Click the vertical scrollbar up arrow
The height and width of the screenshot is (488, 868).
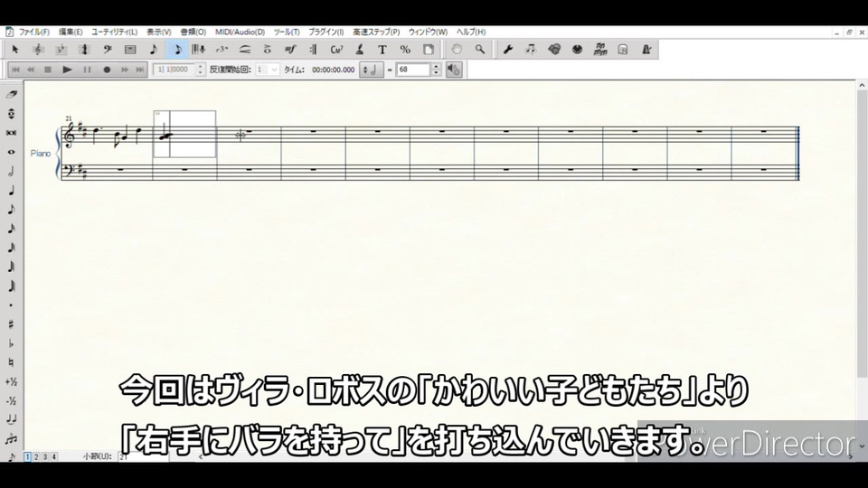(x=862, y=85)
